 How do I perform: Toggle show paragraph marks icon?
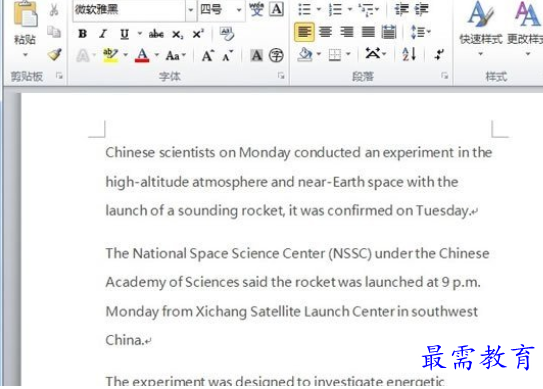point(439,54)
